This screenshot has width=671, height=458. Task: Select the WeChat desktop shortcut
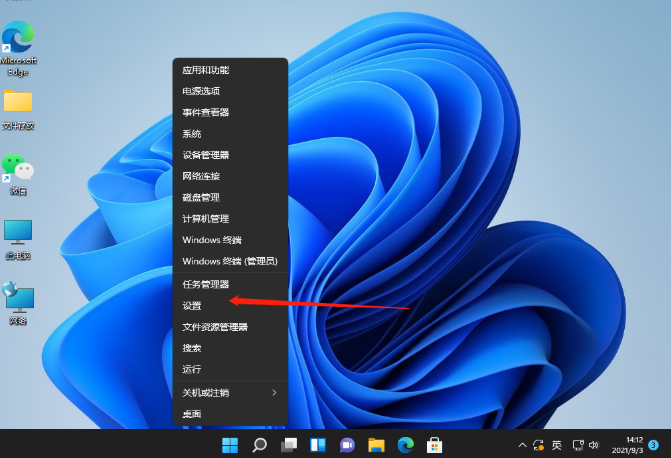18,173
